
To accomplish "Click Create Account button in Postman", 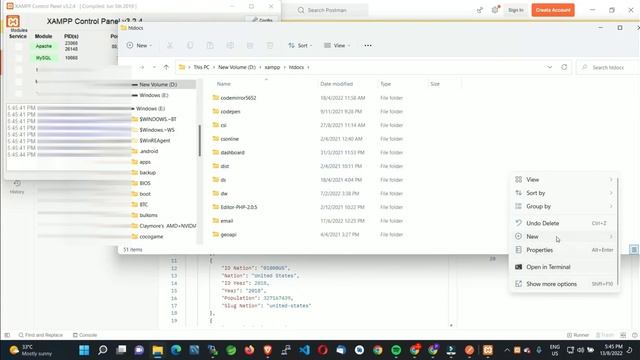I will (553, 10).
